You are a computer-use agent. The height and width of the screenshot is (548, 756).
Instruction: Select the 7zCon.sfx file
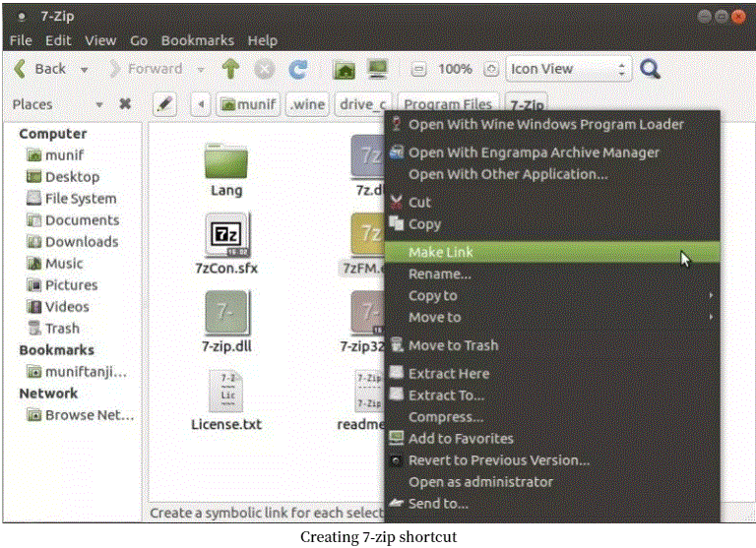pos(226,244)
